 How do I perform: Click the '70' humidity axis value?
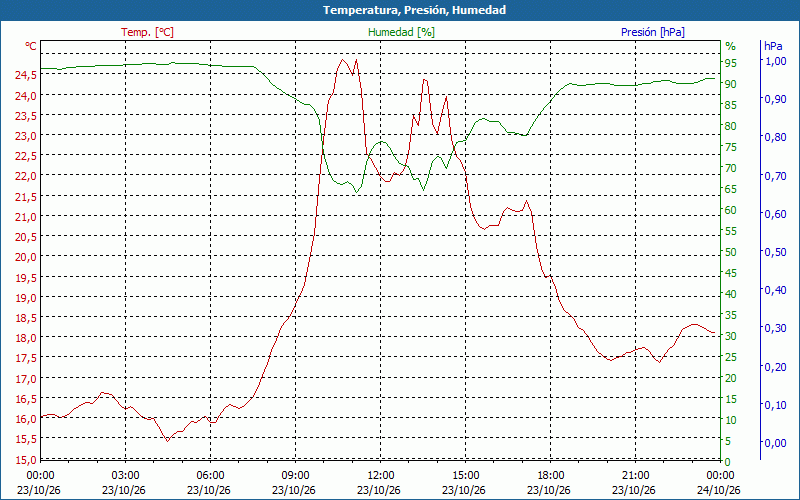click(x=731, y=168)
